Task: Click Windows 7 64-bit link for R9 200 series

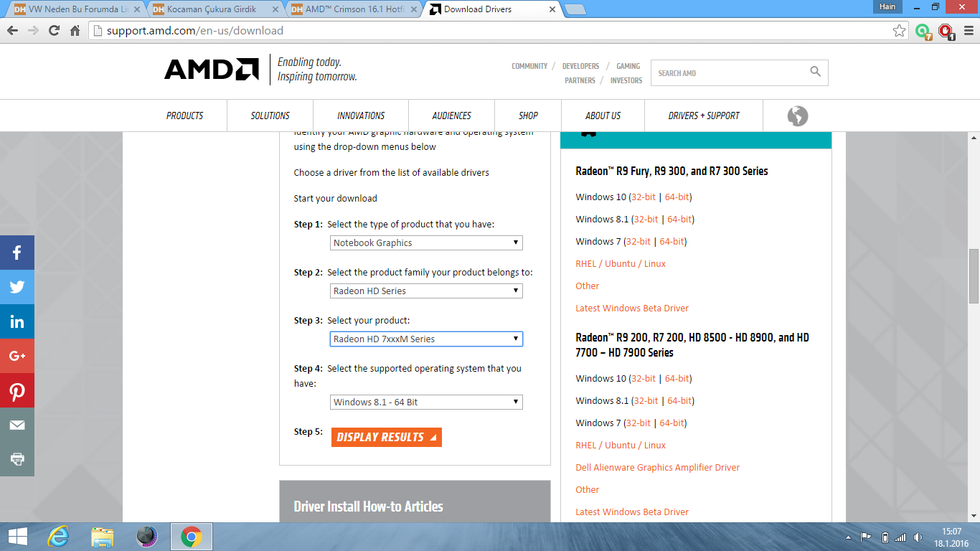Action: coord(671,423)
